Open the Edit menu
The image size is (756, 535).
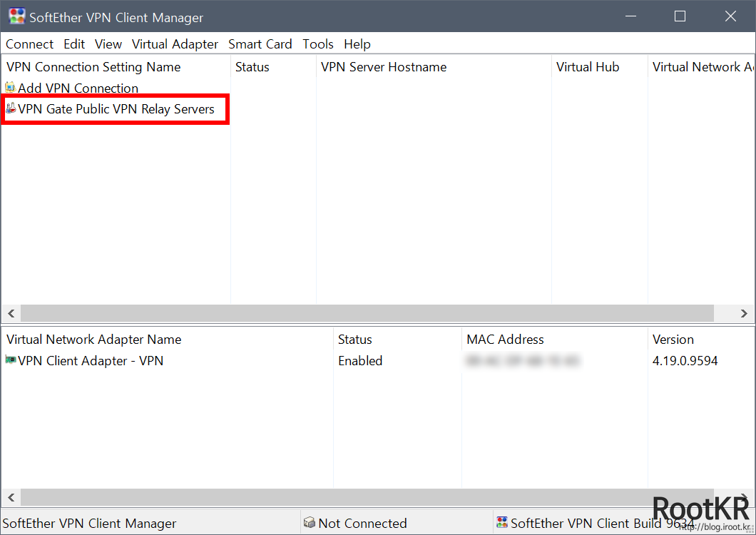pyautogui.click(x=74, y=44)
